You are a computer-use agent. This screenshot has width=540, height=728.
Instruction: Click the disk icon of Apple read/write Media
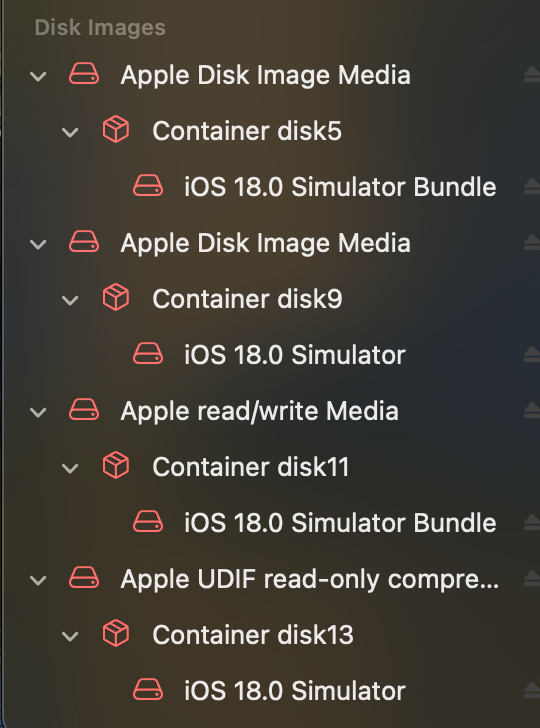coord(84,410)
